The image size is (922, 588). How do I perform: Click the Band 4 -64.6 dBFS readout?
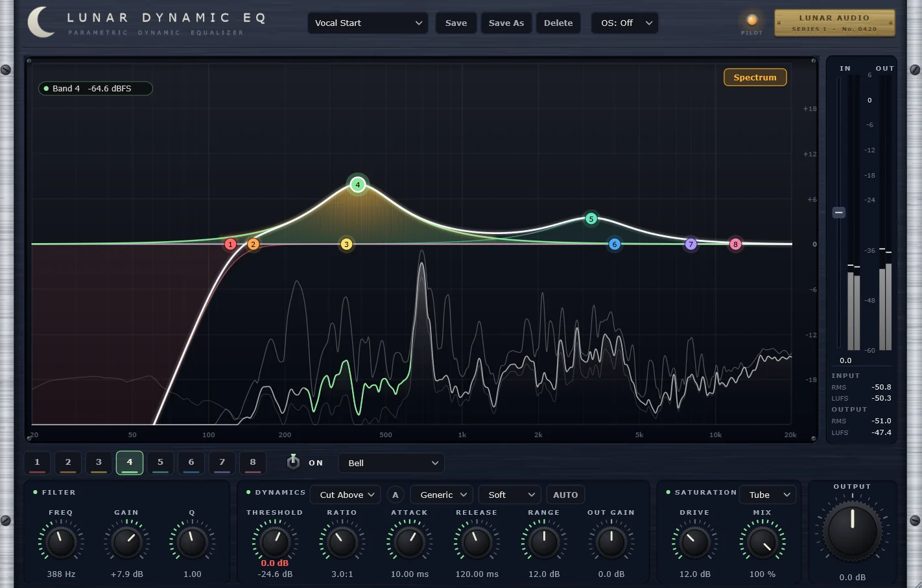(x=95, y=88)
